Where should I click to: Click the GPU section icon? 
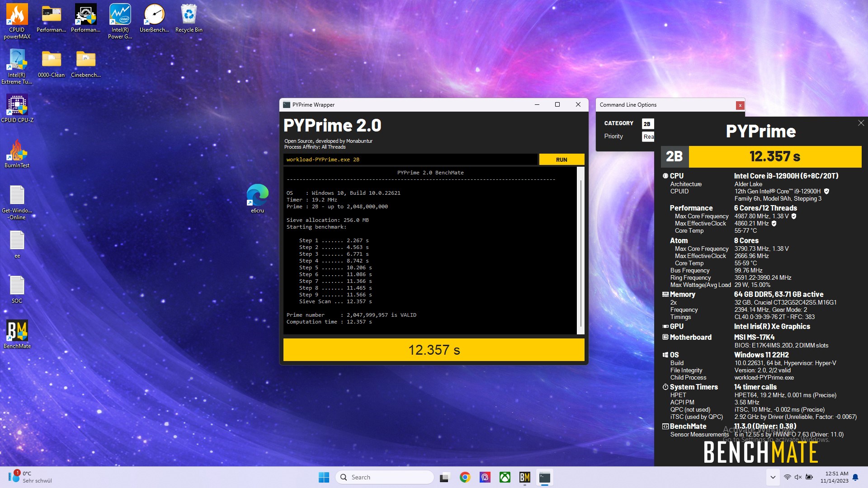coord(665,326)
